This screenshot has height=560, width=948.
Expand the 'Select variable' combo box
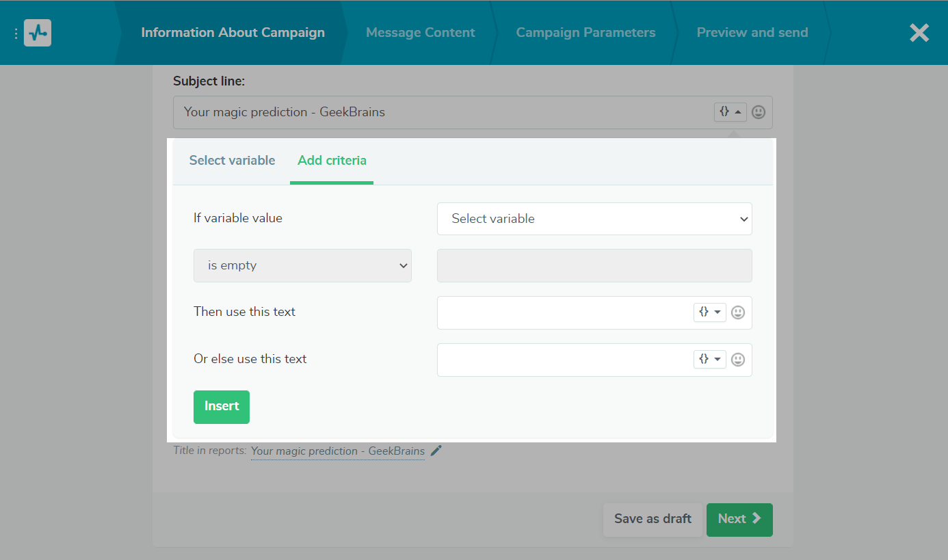[x=594, y=219]
